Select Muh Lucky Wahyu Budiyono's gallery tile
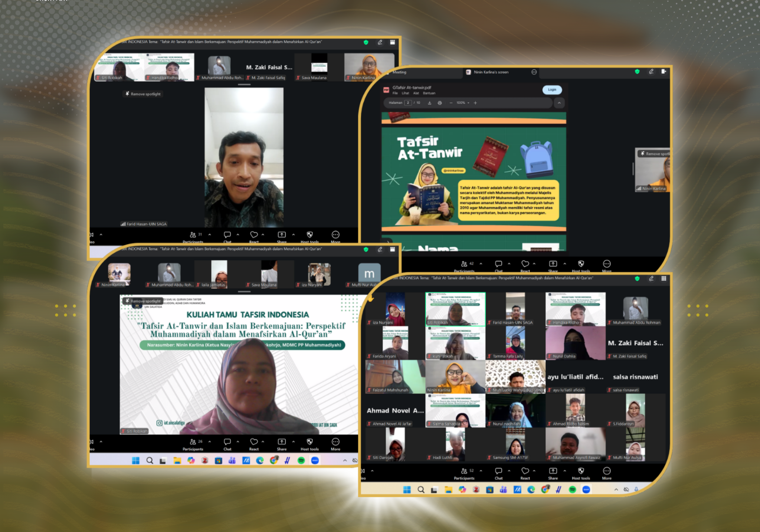 tap(515, 377)
